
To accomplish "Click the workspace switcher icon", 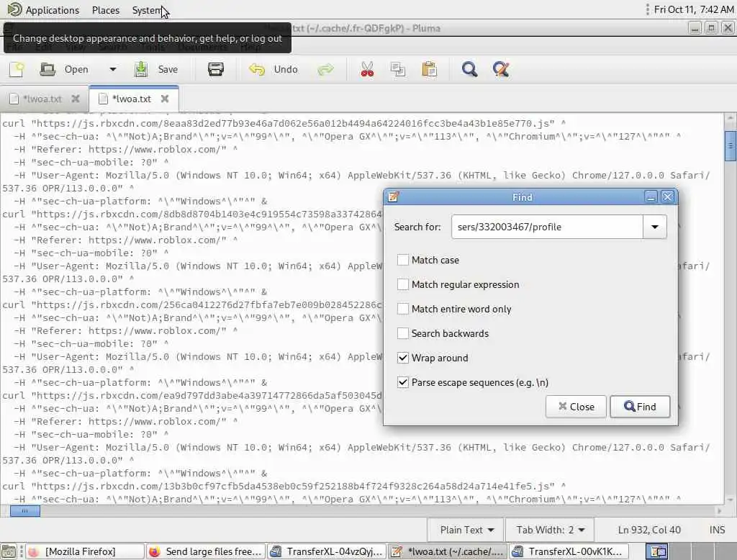I will pyautogui.click(x=657, y=551).
